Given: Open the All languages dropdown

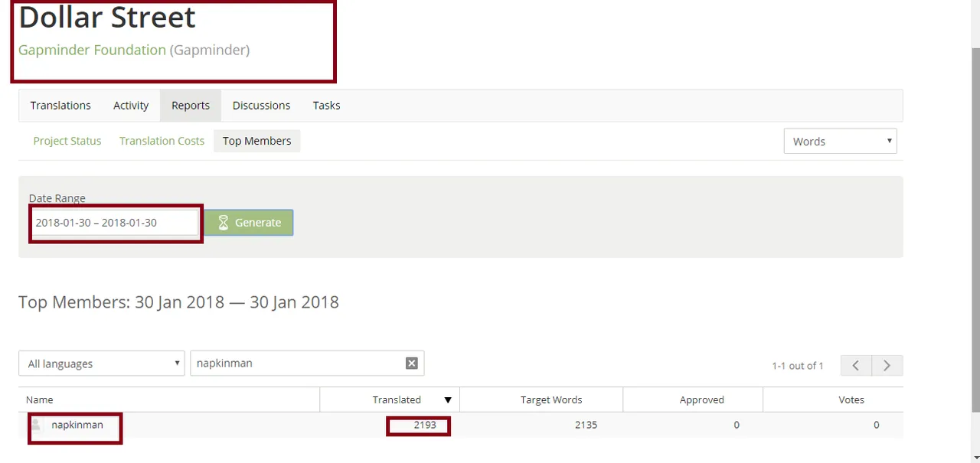Looking at the screenshot, I should tap(102, 364).
